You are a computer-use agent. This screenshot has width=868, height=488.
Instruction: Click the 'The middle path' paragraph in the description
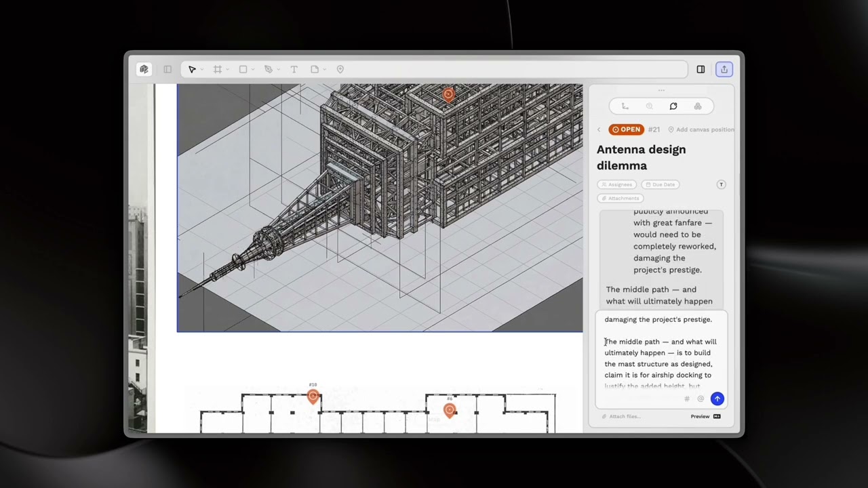tap(659, 296)
